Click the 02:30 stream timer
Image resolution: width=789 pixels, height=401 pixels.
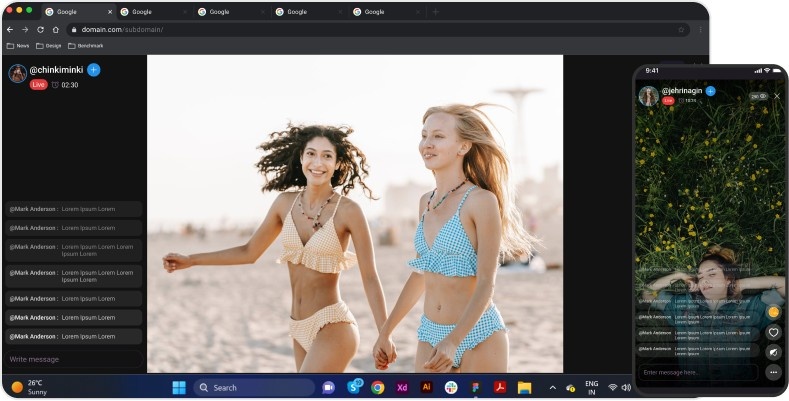pos(65,85)
